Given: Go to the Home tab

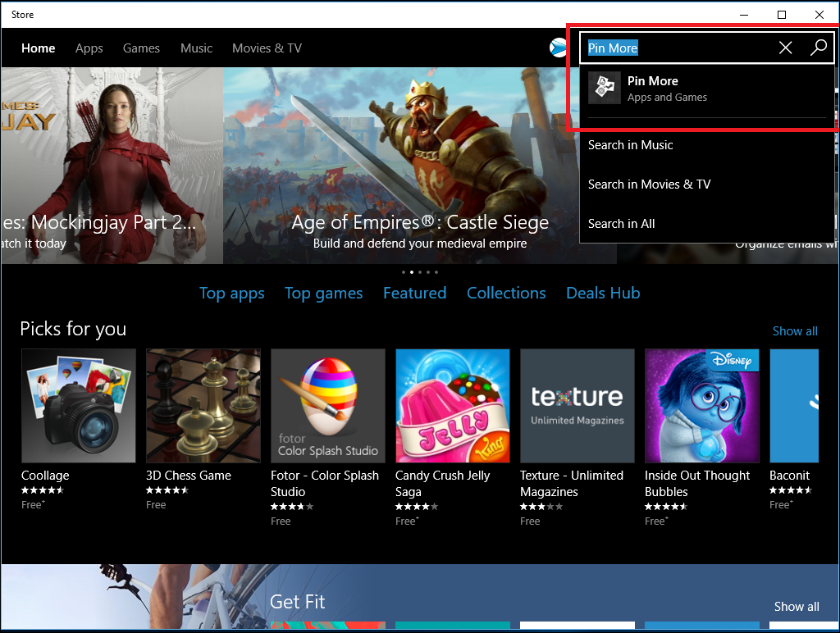Looking at the screenshot, I should pos(38,48).
